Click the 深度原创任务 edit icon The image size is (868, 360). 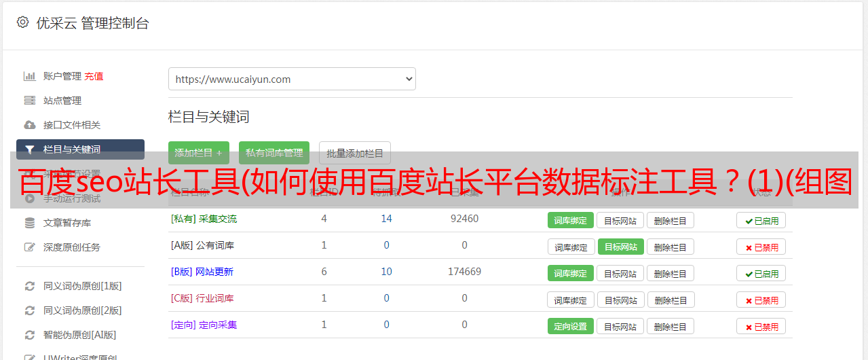coord(30,247)
